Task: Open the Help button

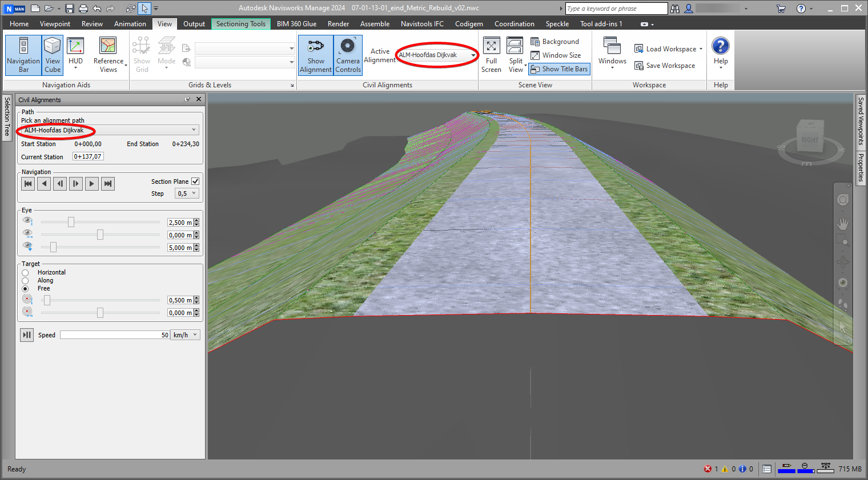Action: 721,53
